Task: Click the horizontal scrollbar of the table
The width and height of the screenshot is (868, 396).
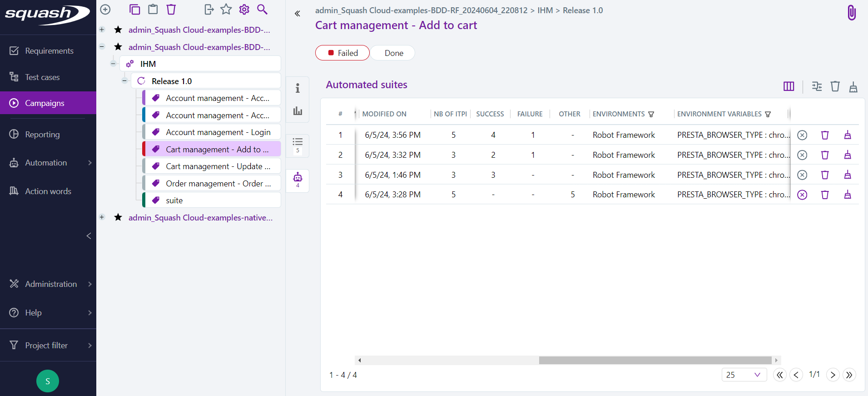Action: pos(655,361)
